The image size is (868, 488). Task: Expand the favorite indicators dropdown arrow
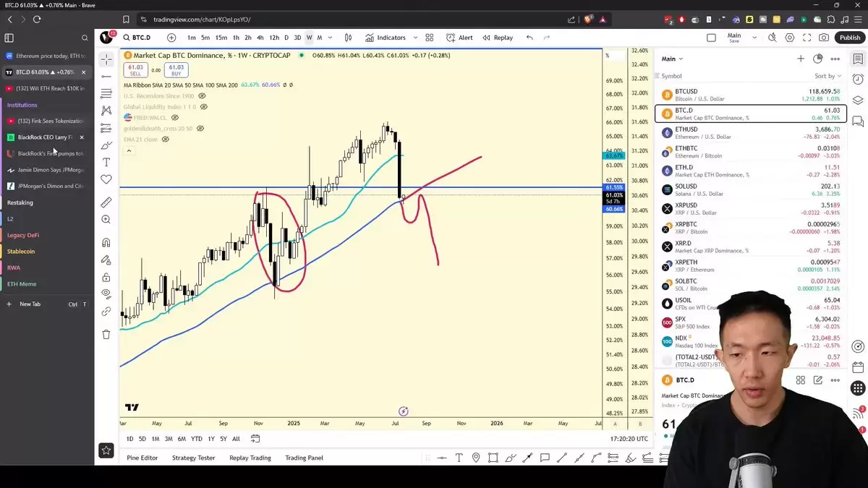tap(414, 38)
